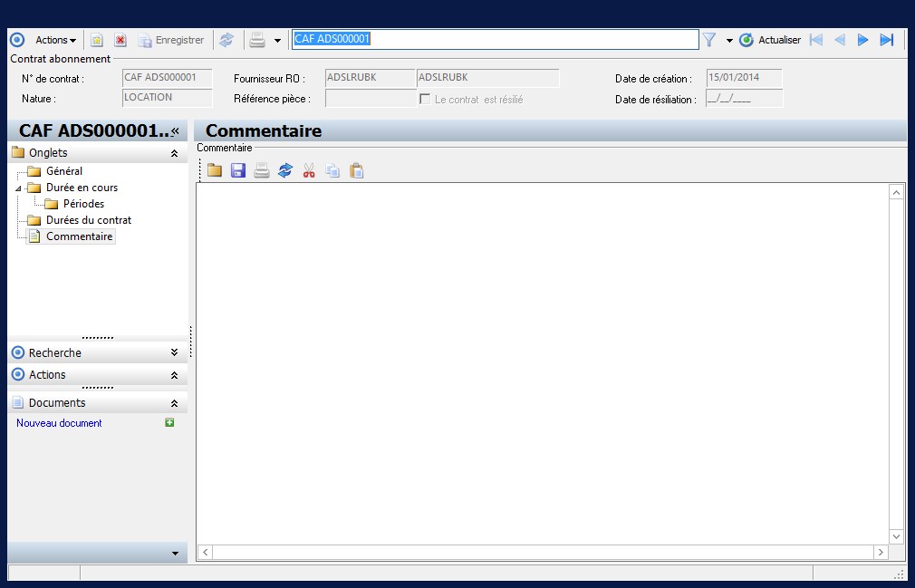Image resolution: width=915 pixels, height=588 pixels.
Task: Click the comment scroll right arrow
Action: pos(881,552)
